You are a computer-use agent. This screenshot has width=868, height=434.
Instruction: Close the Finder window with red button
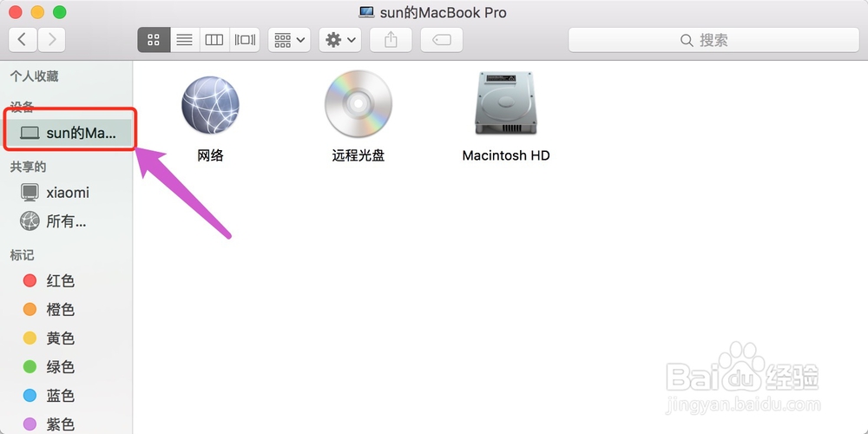(16, 11)
